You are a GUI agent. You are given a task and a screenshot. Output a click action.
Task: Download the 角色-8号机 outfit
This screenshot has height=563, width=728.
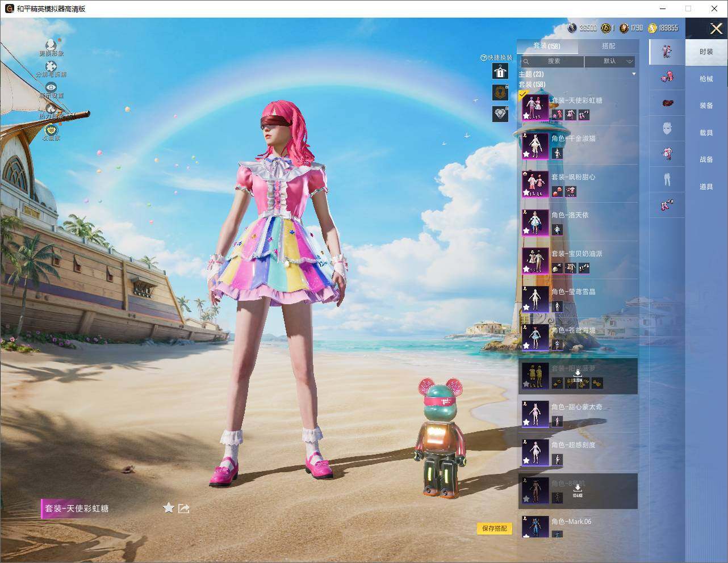tap(578, 491)
